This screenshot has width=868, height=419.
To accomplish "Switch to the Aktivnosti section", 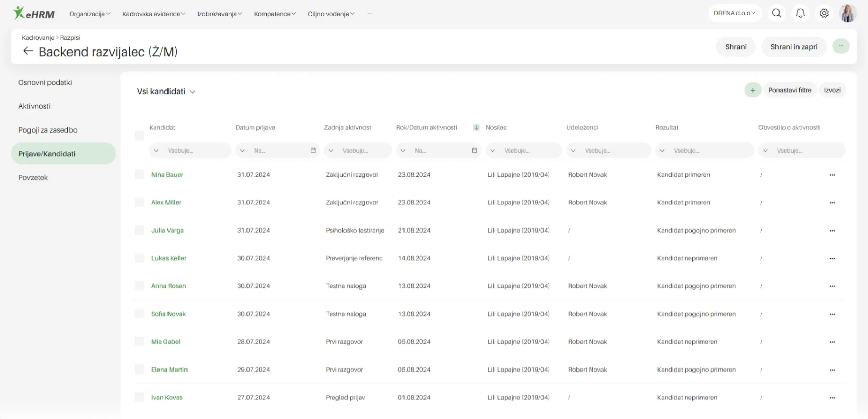I will [34, 106].
